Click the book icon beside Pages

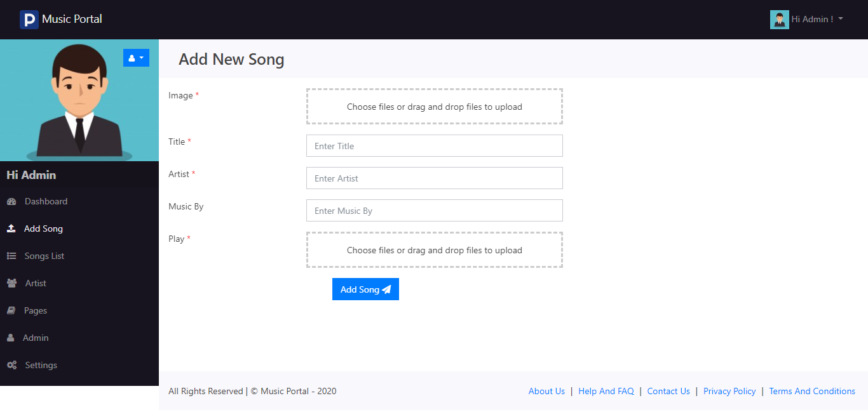10,310
